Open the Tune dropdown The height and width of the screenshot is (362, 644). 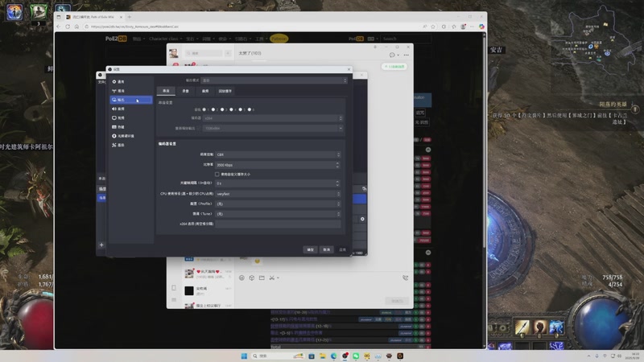point(278,214)
